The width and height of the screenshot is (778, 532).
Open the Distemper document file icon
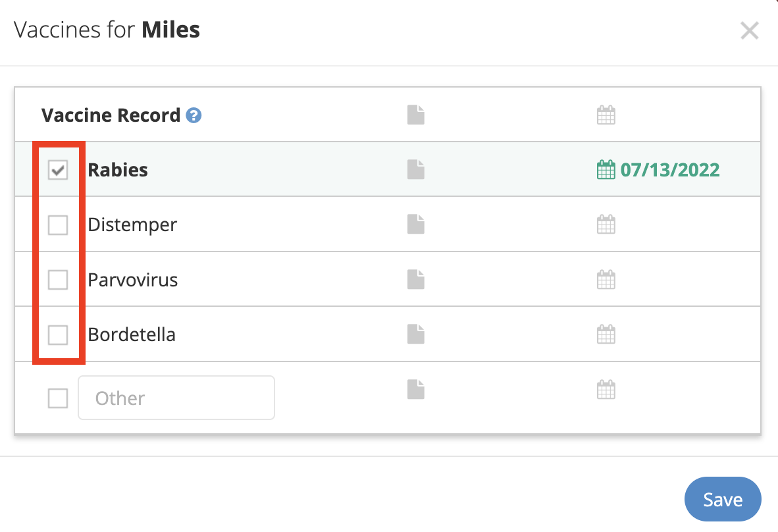click(x=416, y=225)
